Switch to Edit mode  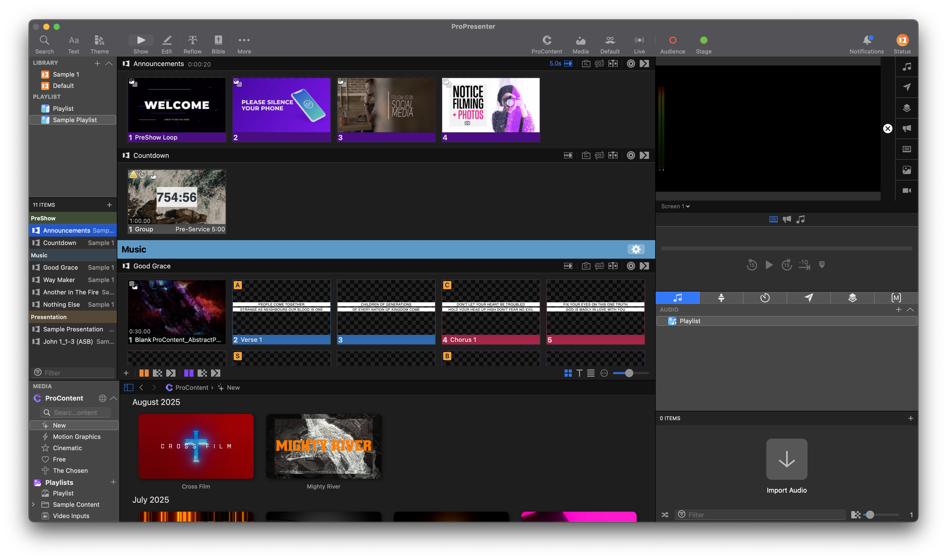tap(166, 44)
